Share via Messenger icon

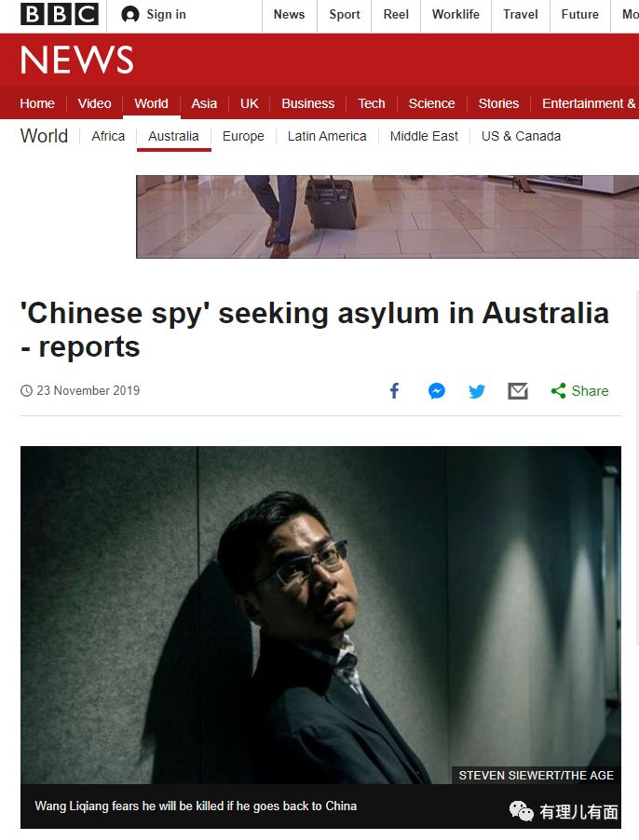(437, 391)
